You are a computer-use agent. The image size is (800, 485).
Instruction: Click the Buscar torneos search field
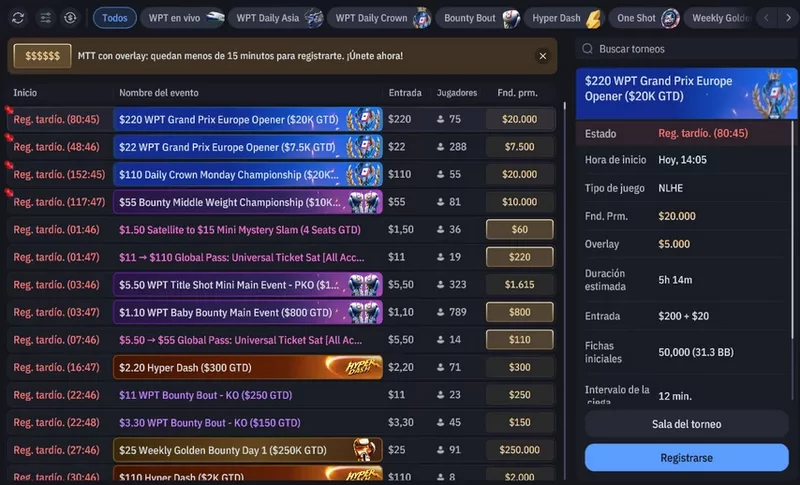coord(690,49)
